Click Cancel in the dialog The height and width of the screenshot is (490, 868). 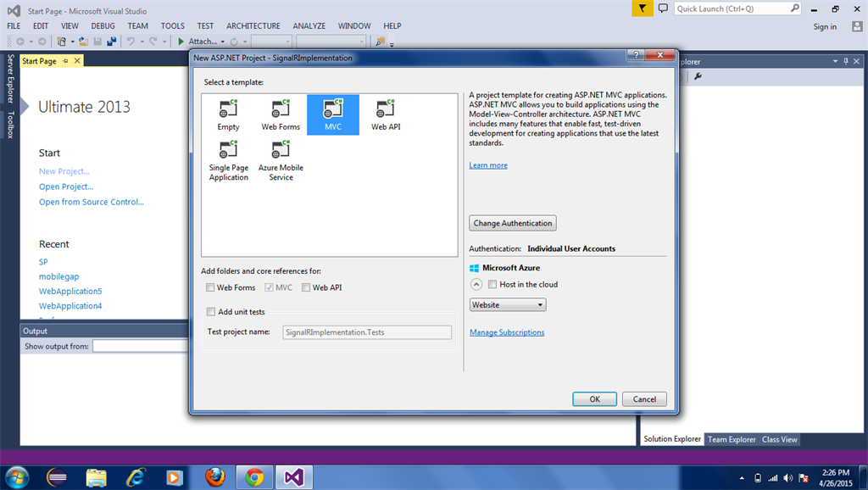click(644, 398)
